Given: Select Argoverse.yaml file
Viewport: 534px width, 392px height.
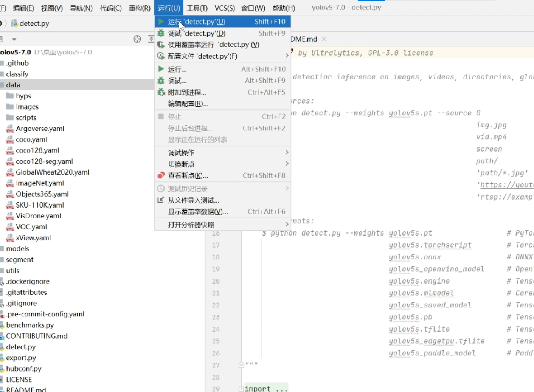Looking at the screenshot, I should point(40,129).
